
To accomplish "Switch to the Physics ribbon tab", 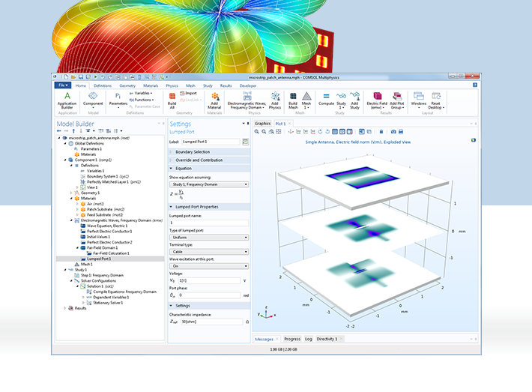I will pyautogui.click(x=172, y=86).
